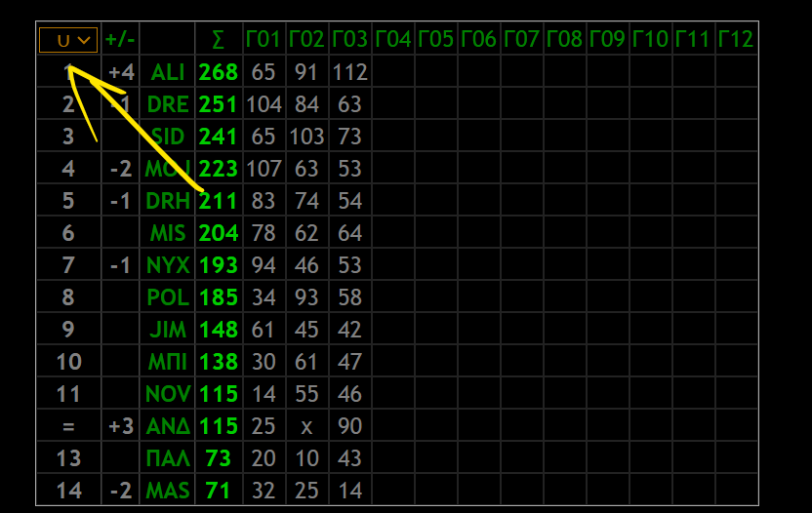Select the Γ10 column header
The image size is (812, 513).
click(650, 40)
